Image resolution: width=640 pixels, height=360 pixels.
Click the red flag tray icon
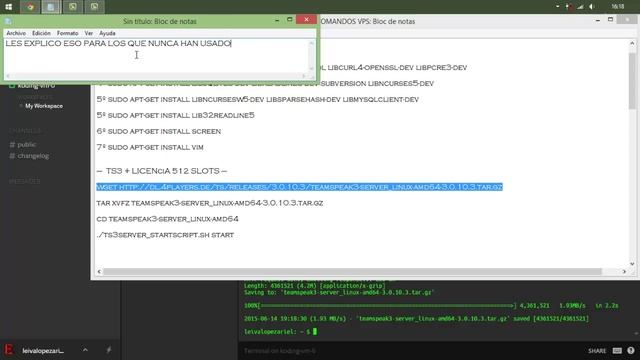[x=569, y=7]
